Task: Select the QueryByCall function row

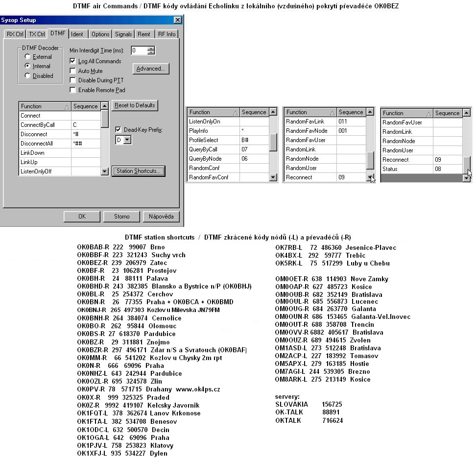Action: point(228,149)
